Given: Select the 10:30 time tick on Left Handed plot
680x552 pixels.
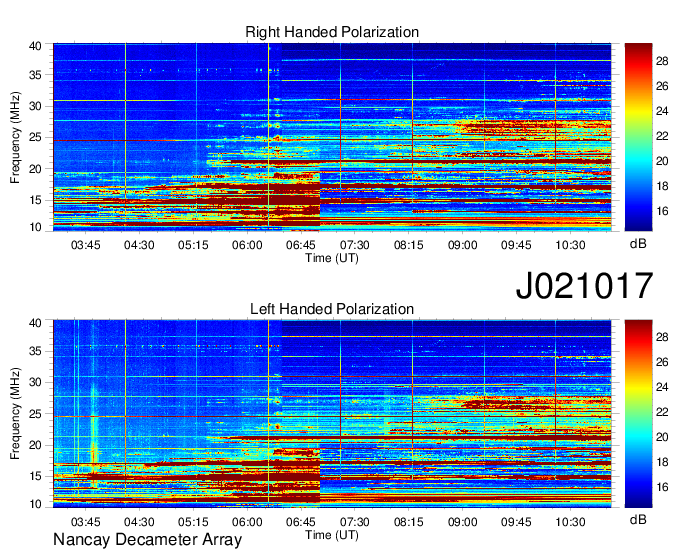Looking at the screenshot, I should click(570, 522).
